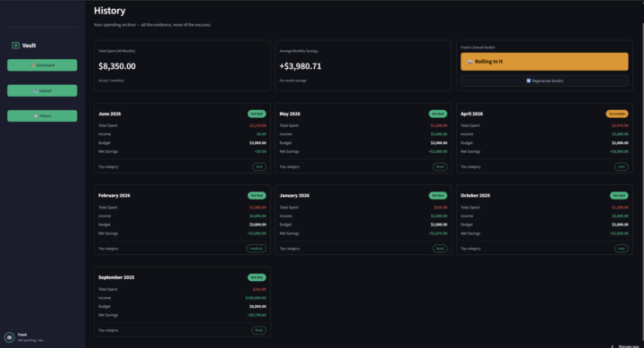The height and width of the screenshot is (348, 644).
Task: Click the February 2026 card title
Action: [x=114, y=196]
